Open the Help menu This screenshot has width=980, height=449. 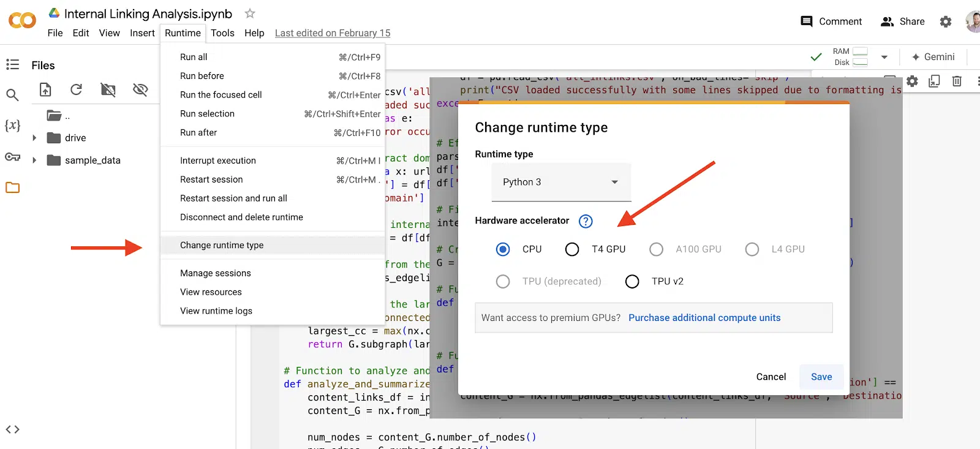(254, 33)
